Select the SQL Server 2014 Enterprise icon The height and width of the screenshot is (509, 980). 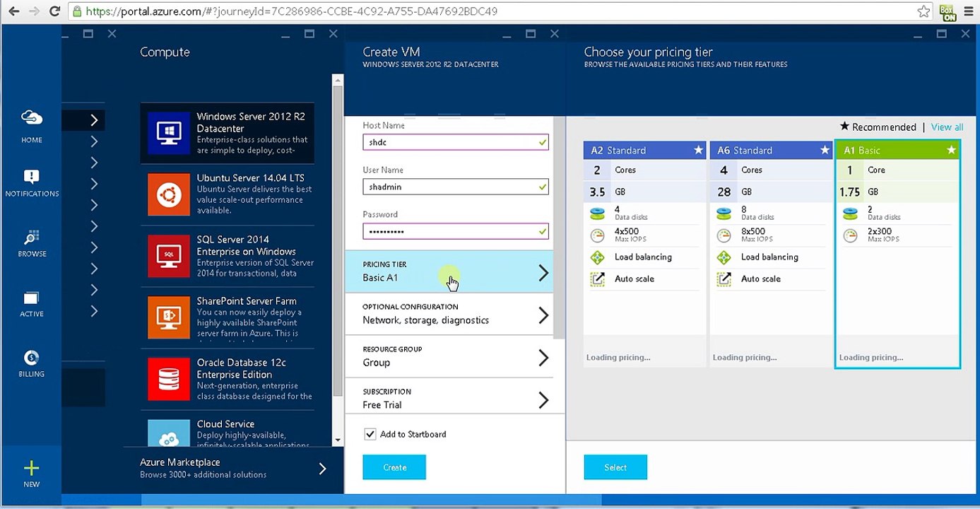(169, 255)
